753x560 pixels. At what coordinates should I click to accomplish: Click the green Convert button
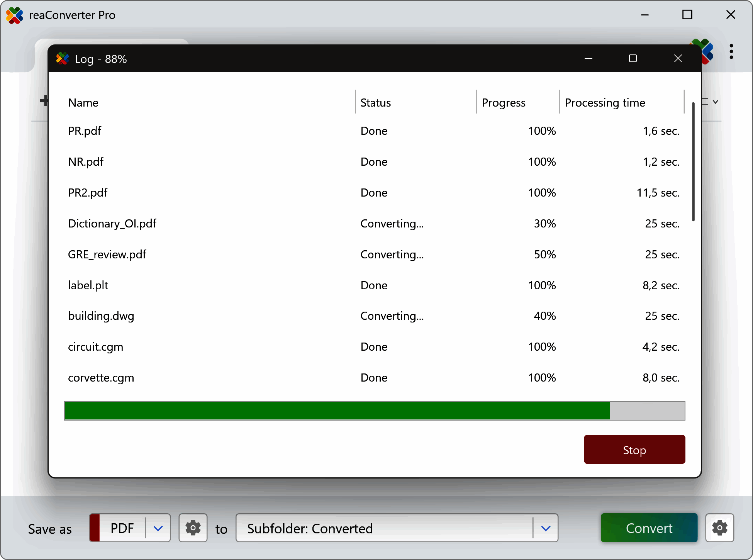[649, 528]
